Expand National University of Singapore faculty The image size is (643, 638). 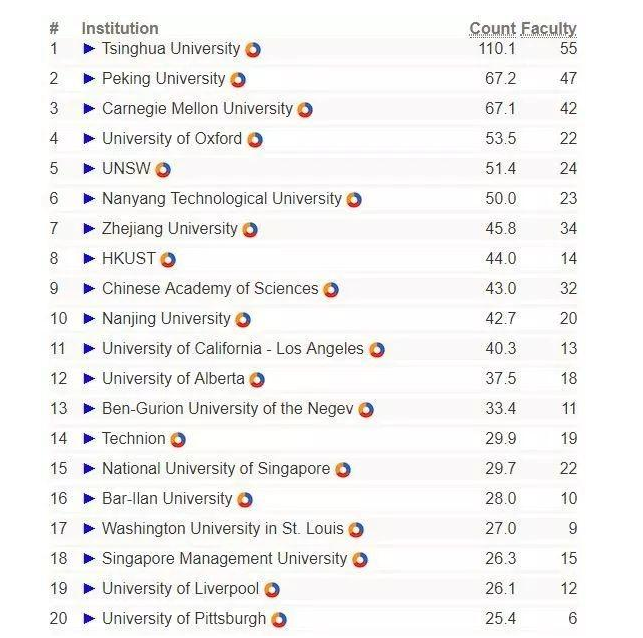pyautogui.click(x=89, y=469)
